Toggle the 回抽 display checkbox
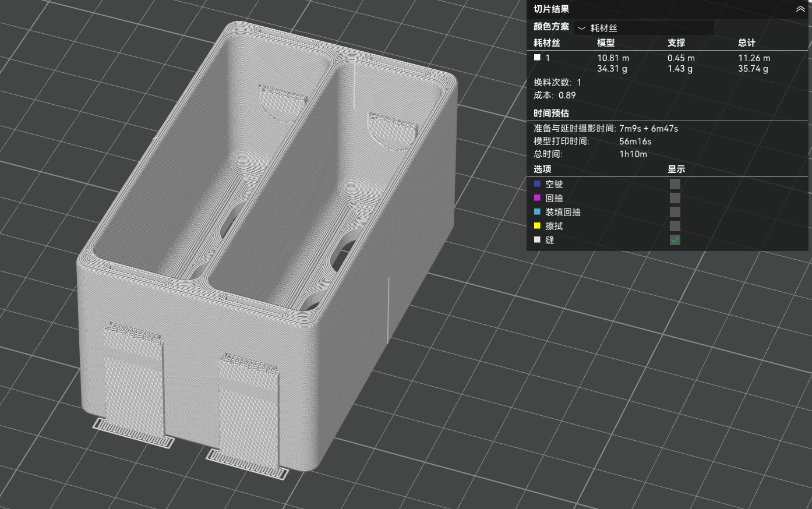 click(x=675, y=198)
